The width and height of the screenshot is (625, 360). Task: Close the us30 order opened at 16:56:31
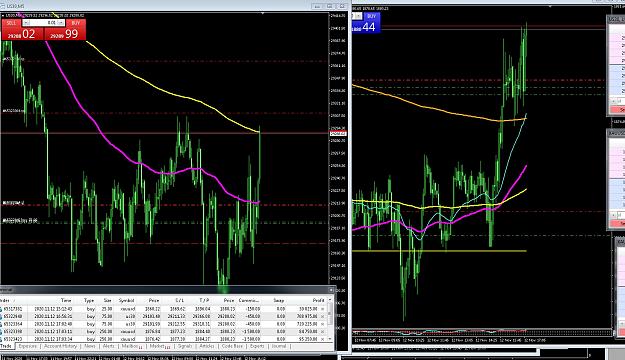point(323,317)
